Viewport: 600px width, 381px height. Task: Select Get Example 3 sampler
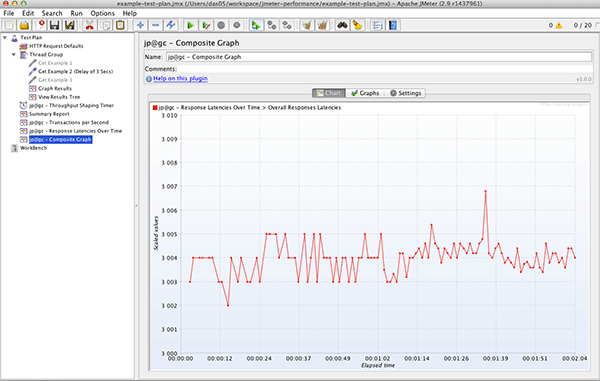click(55, 80)
